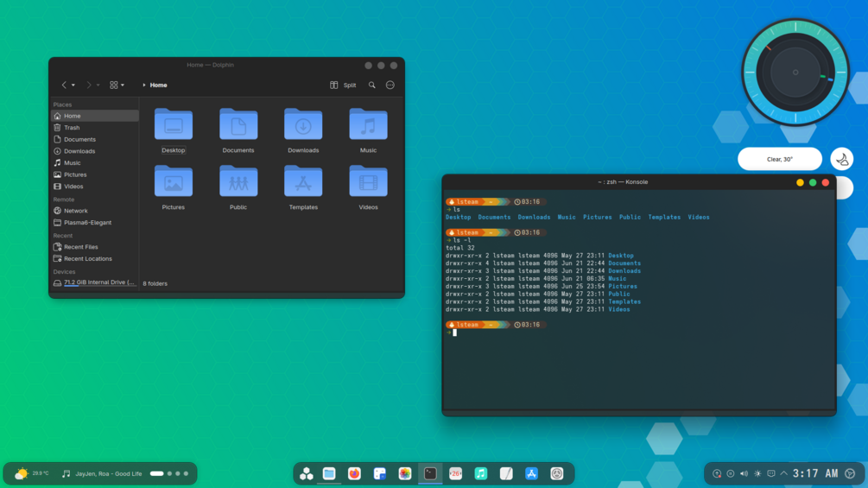868x488 pixels.
Task: Toggle the night mode moon button
Action: [x=841, y=159]
